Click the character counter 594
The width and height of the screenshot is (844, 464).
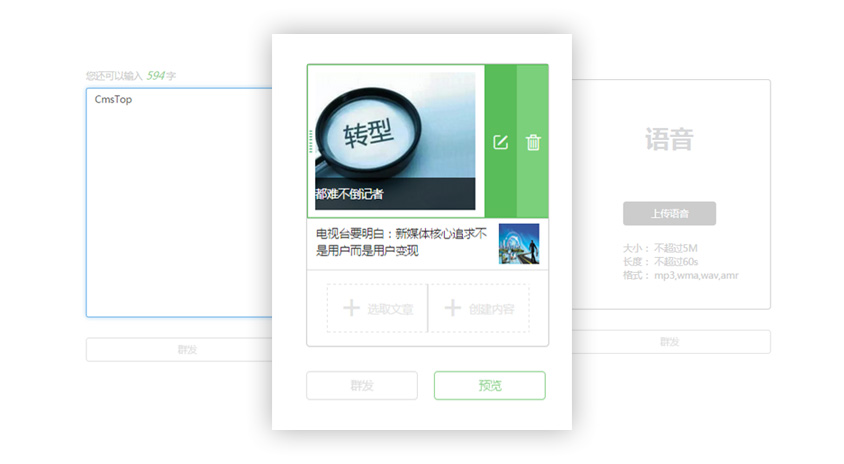pos(156,75)
